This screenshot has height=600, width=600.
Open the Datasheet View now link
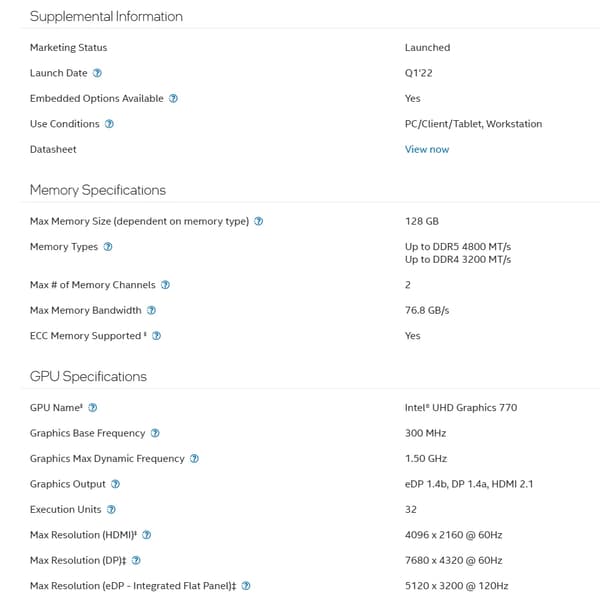427,150
